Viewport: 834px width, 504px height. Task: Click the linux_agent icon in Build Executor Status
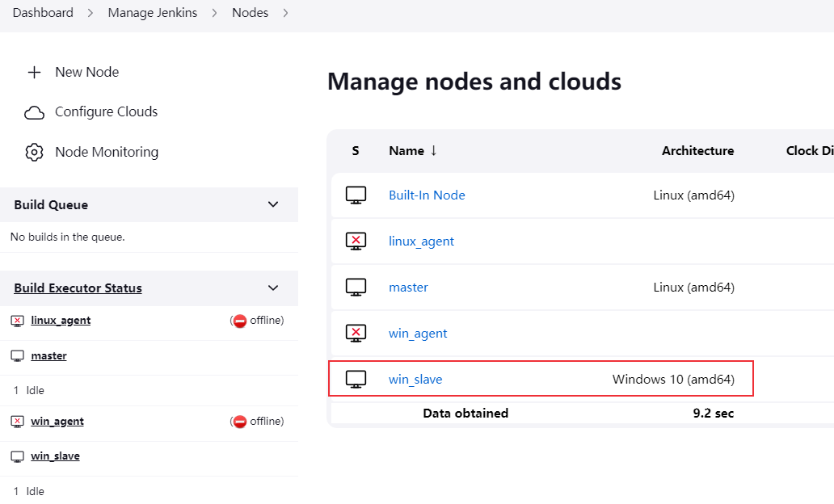pos(17,321)
